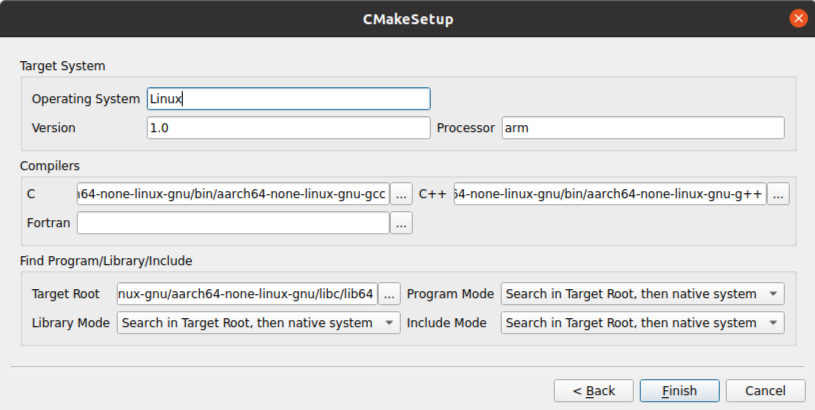Viewport: 815px width, 410px height.
Task: Focus the Operating System text field
Action: [x=288, y=99]
